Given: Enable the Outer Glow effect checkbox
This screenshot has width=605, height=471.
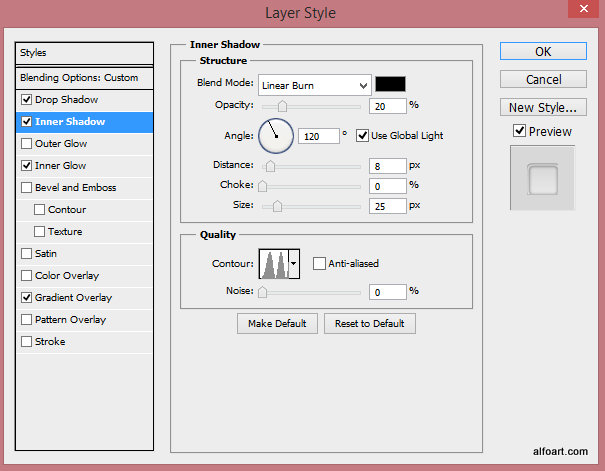Looking at the screenshot, I should pyautogui.click(x=27, y=144).
